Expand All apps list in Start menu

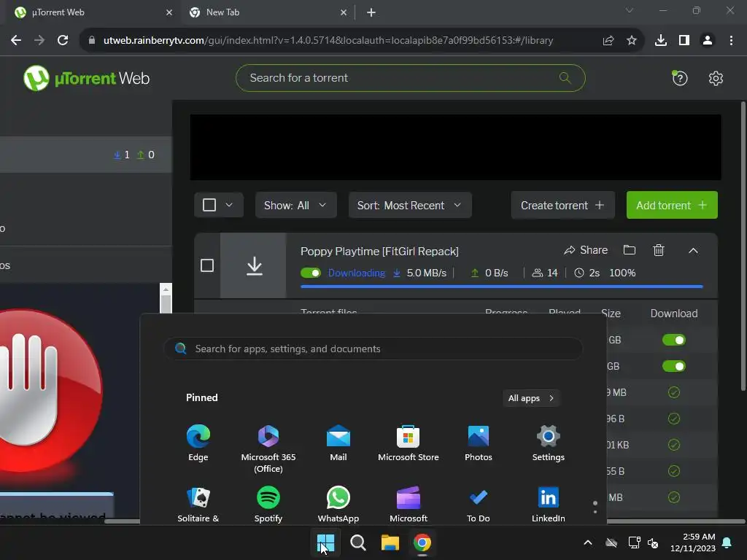531,398
